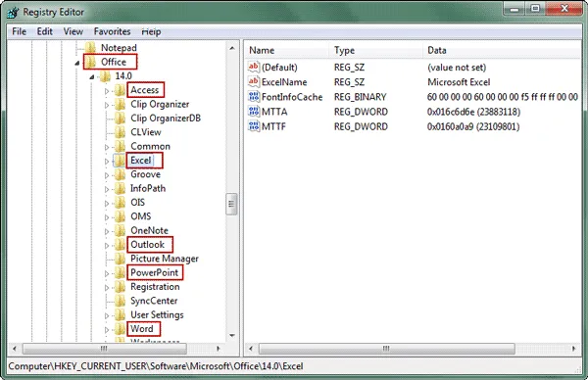Select the MTTF value name
This screenshot has height=380, width=588.
click(x=273, y=126)
